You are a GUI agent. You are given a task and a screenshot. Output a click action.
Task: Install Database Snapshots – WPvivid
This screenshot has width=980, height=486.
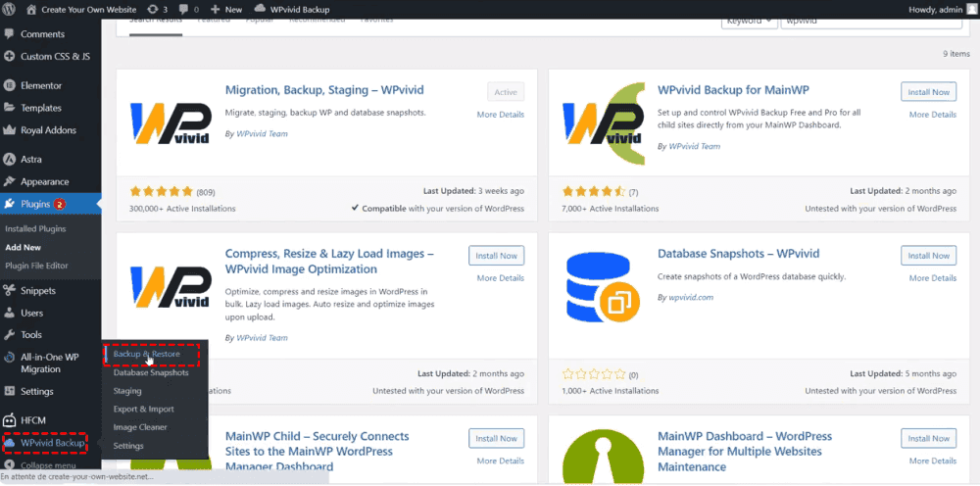click(929, 256)
